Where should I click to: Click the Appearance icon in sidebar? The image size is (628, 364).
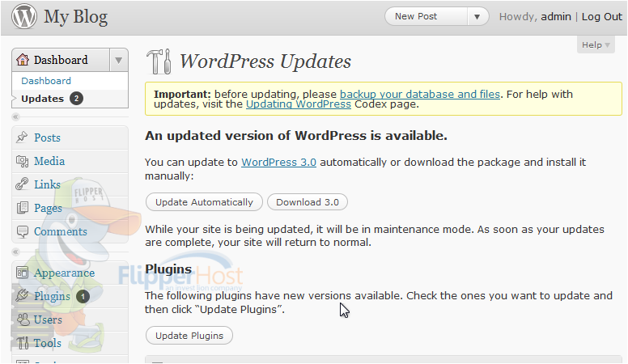(x=22, y=273)
